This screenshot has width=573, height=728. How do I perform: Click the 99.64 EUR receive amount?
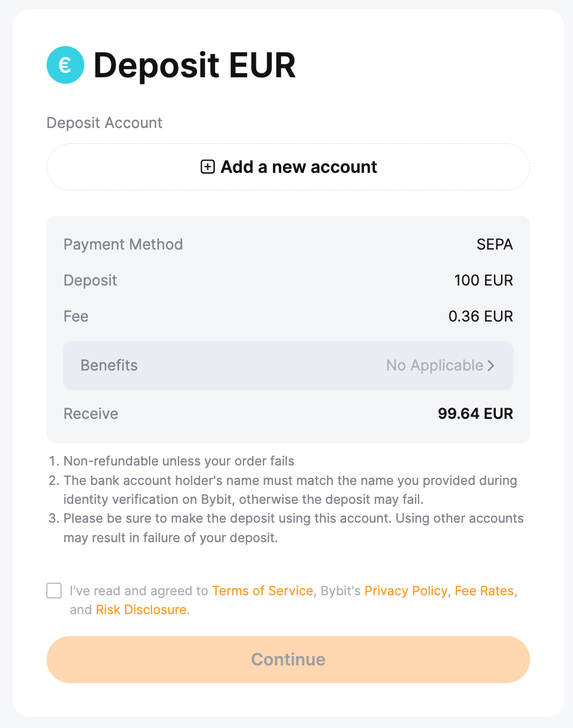point(475,414)
